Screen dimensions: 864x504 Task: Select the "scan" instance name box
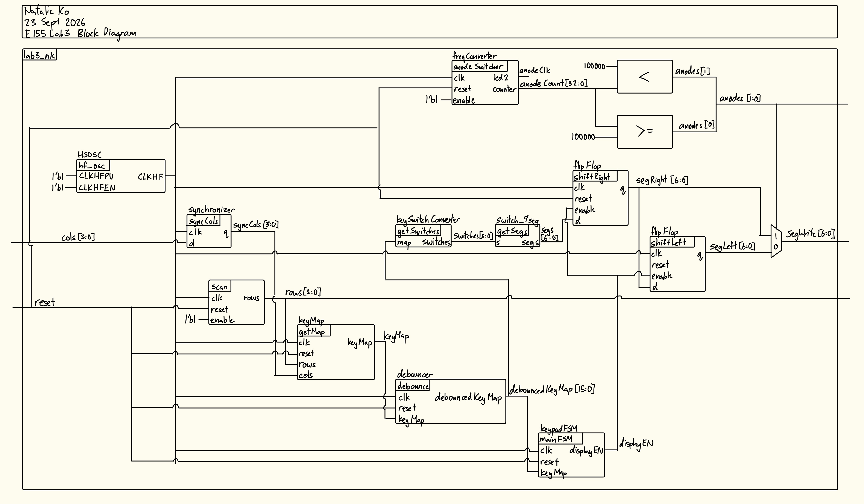point(220,286)
